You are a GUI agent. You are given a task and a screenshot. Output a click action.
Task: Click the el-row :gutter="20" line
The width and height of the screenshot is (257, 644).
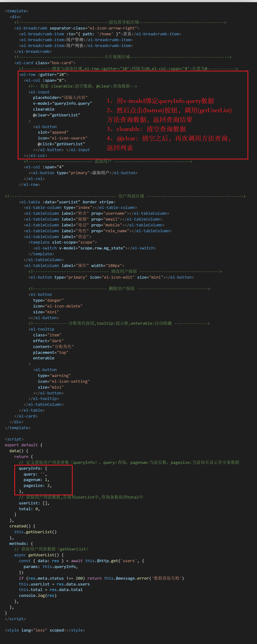44,74
